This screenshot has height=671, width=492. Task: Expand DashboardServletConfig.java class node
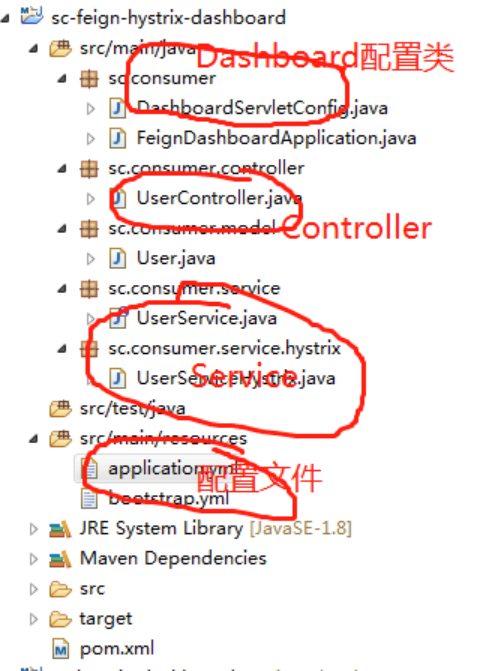(x=90, y=109)
